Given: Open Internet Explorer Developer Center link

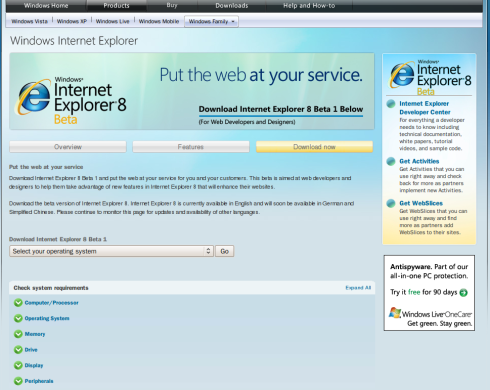Looking at the screenshot, I should (x=425, y=108).
